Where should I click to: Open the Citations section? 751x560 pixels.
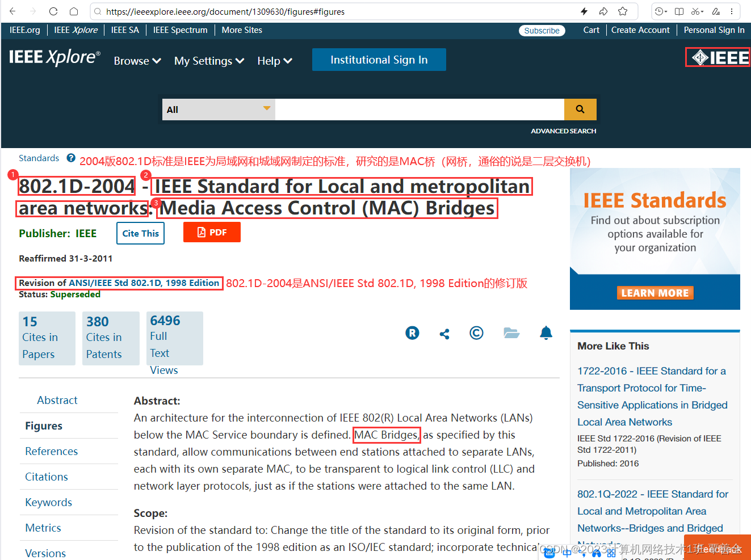point(46,477)
